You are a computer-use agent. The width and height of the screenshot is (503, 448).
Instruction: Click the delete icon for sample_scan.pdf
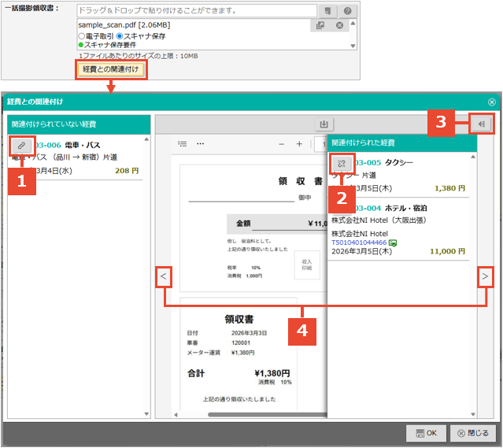[339, 26]
